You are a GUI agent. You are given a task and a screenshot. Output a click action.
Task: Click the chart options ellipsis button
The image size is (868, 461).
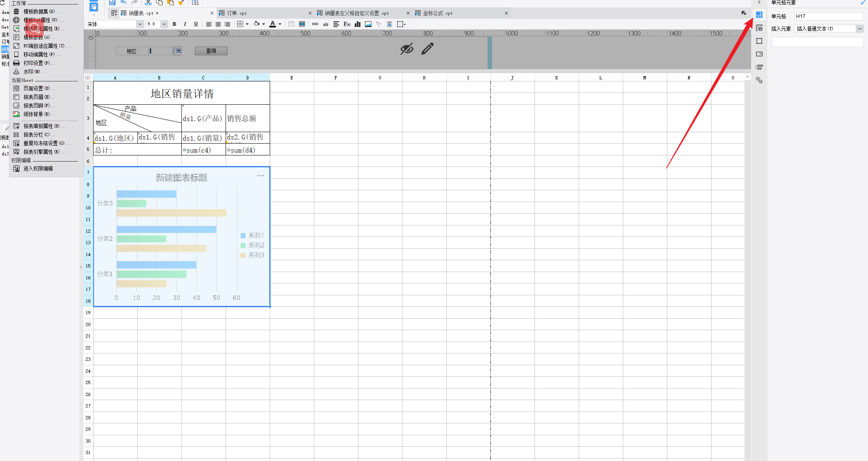(x=260, y=175)
